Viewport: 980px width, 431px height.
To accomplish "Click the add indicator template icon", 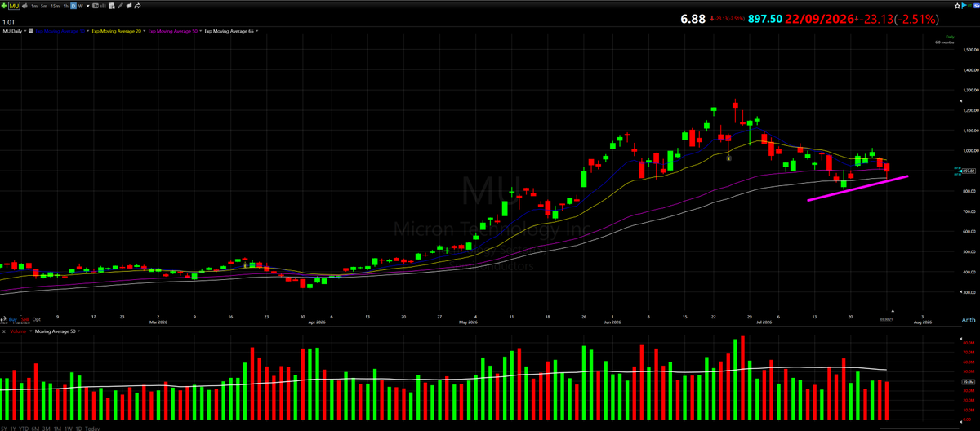I will (x=112, y=6).
